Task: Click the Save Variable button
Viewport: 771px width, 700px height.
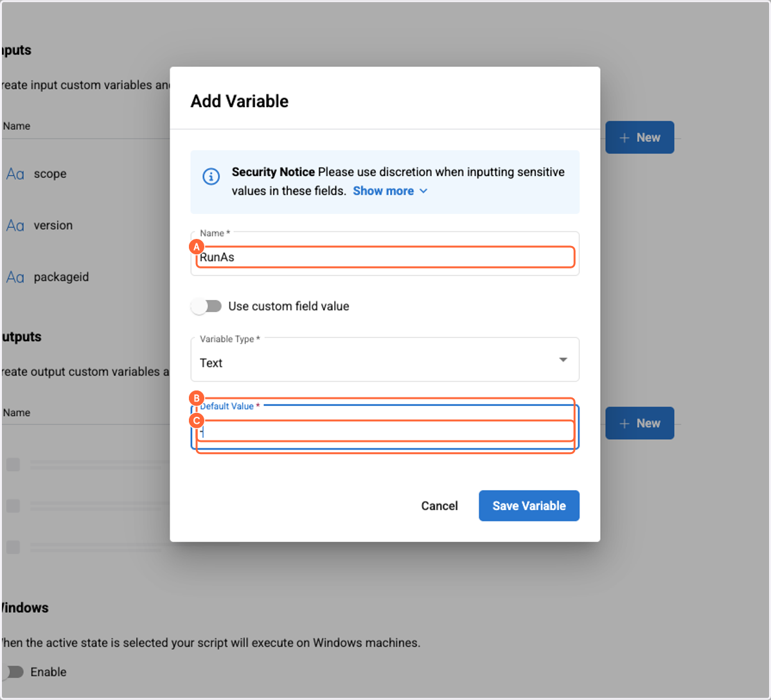Action: click(529, 505)
